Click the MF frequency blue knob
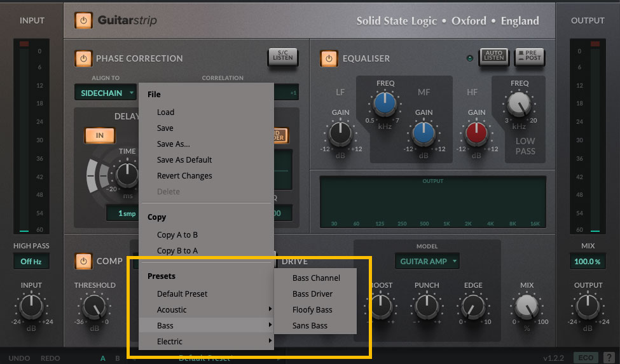The width and height of the screenshot is (620, 364). click(385, 104)
